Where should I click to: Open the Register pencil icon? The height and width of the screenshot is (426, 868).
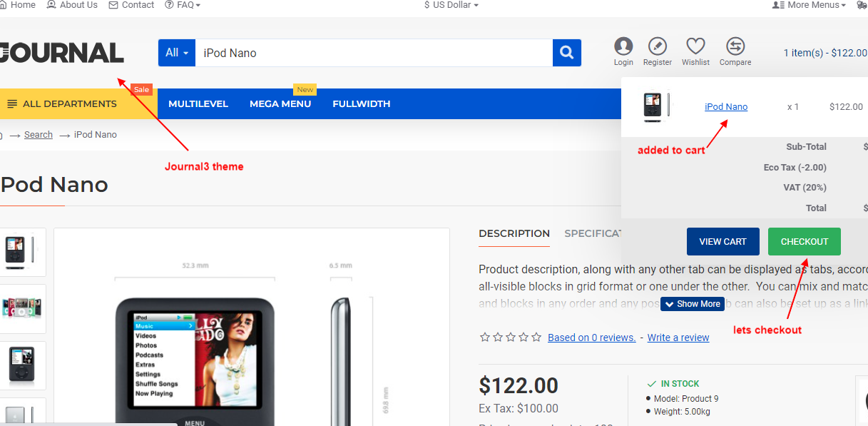click(658, 46)
